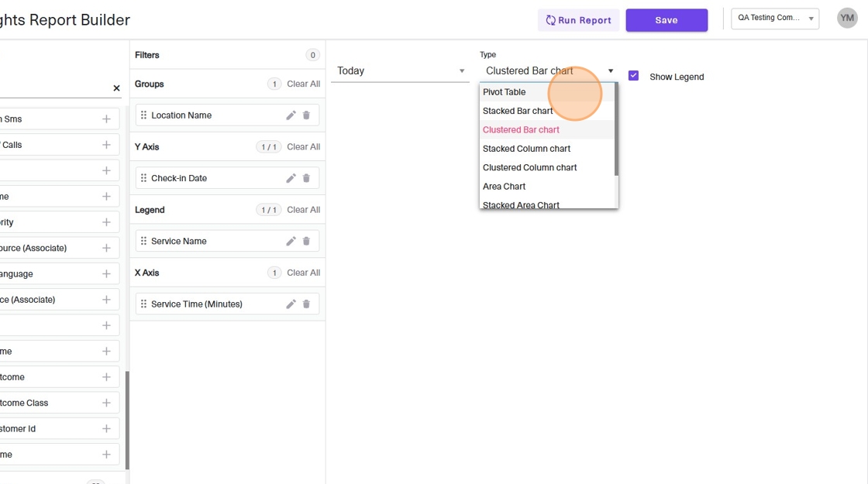Image resolution: width=868 pixels, height=484 pixels.
Task: Open the Today date range dropdown
Action: (x=400, y=70)
